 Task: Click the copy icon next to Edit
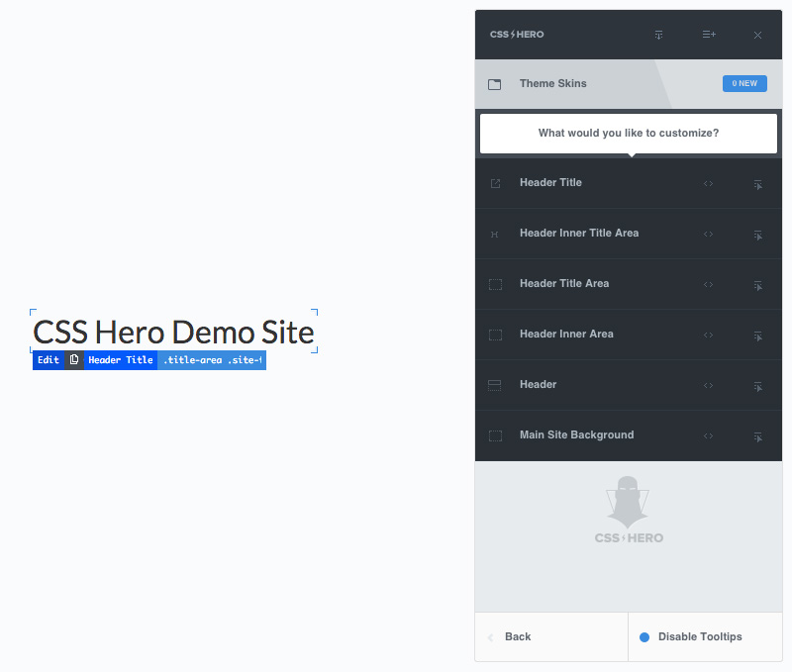74,360
